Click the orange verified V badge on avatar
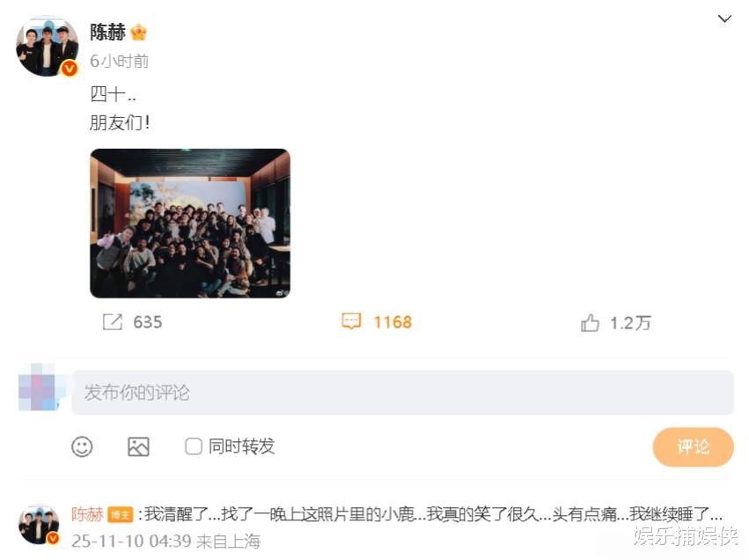Screen dimensions: 749x560 pyautogui.click(x=70, y=70)
